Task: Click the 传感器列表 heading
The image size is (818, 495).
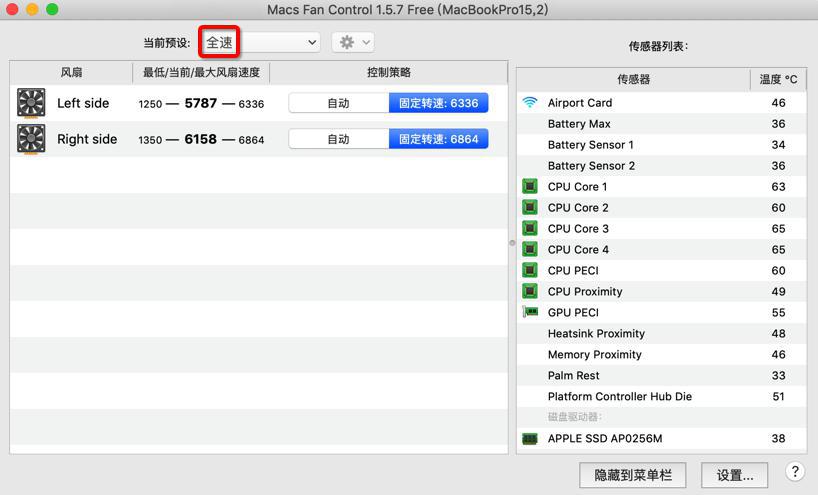Action: (658, 46)
